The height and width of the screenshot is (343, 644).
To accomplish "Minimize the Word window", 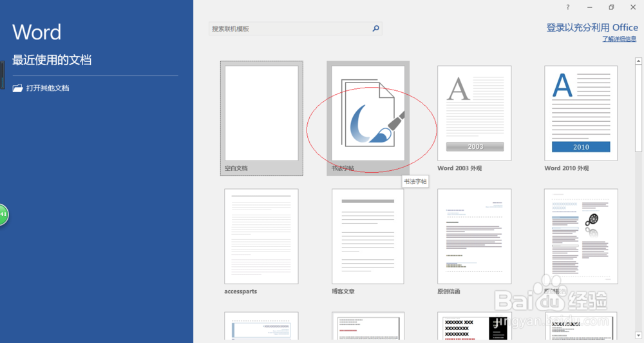I will click(x=590, y=7).
